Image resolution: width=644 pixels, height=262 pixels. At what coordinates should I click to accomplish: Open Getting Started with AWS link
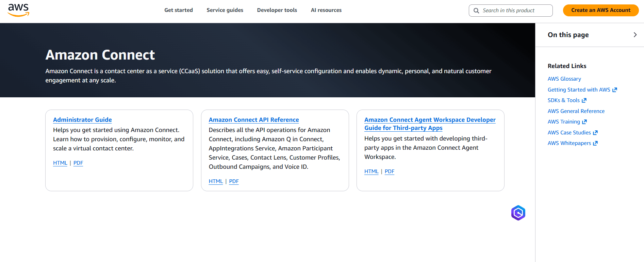tap(579, 90)
